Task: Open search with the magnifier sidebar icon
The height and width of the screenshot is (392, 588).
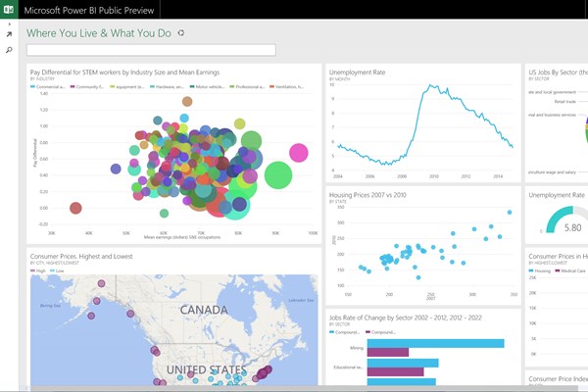Action: click(9, 50)
